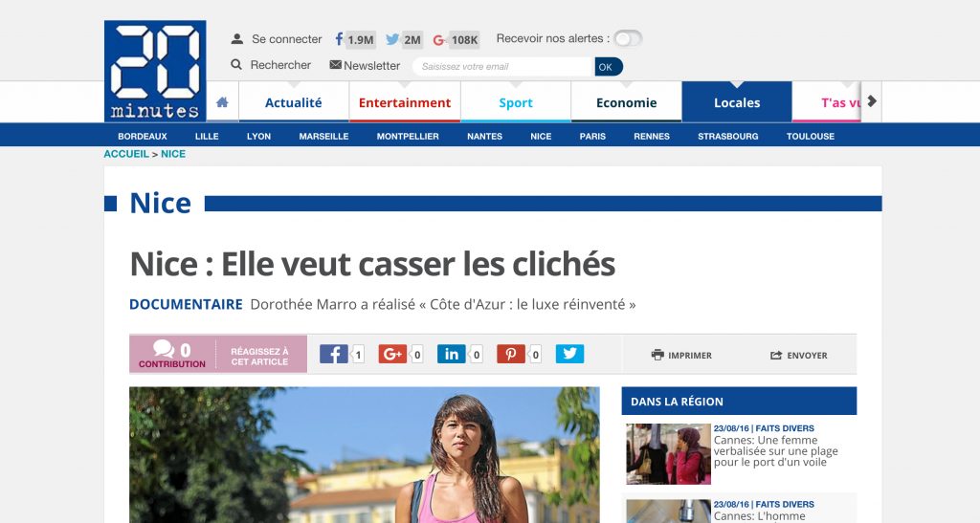
Task: Share article via Facebook icon
Action: coord(334,354)
